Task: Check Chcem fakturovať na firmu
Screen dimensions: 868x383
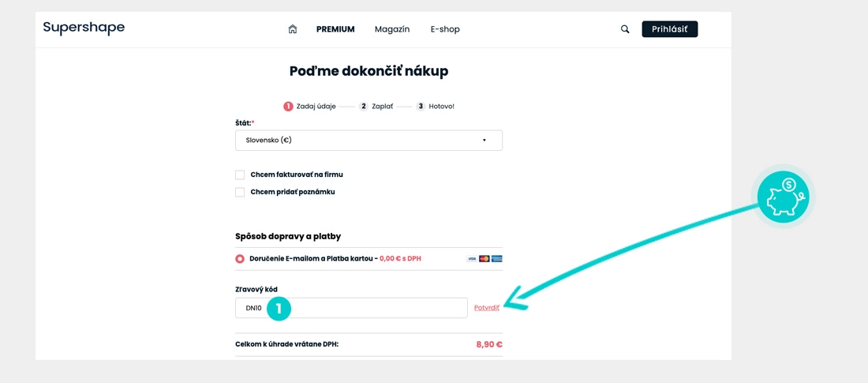Action: coord(240,175)
